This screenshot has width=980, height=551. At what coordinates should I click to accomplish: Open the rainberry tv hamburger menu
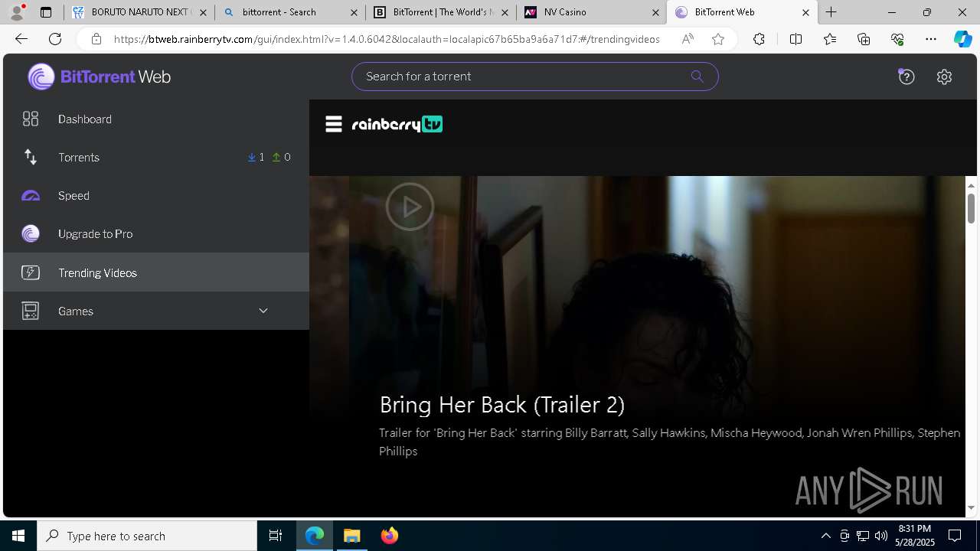click(x=334, y=124)
